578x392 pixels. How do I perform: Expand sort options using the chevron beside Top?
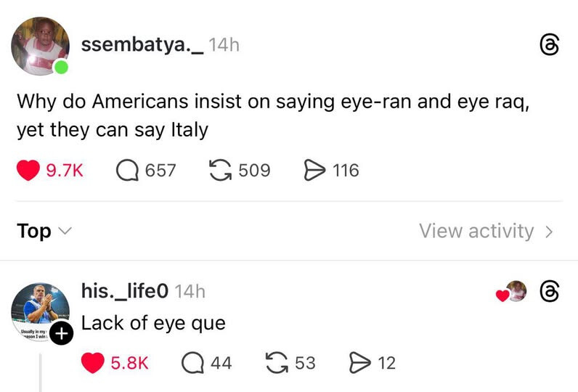[x=65, y=232]
